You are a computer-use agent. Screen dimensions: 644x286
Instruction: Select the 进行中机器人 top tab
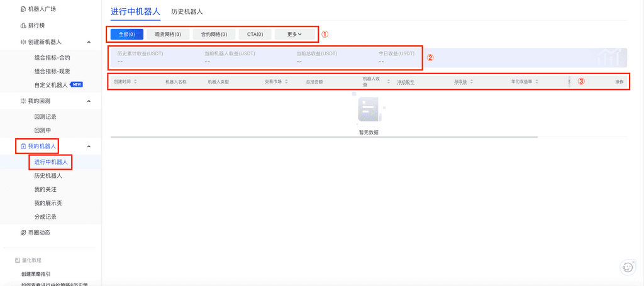(135, 11)
